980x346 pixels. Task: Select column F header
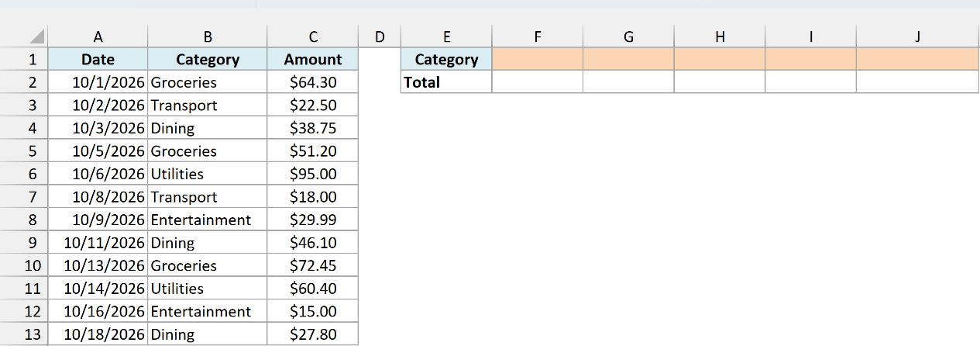click(538, 36)
